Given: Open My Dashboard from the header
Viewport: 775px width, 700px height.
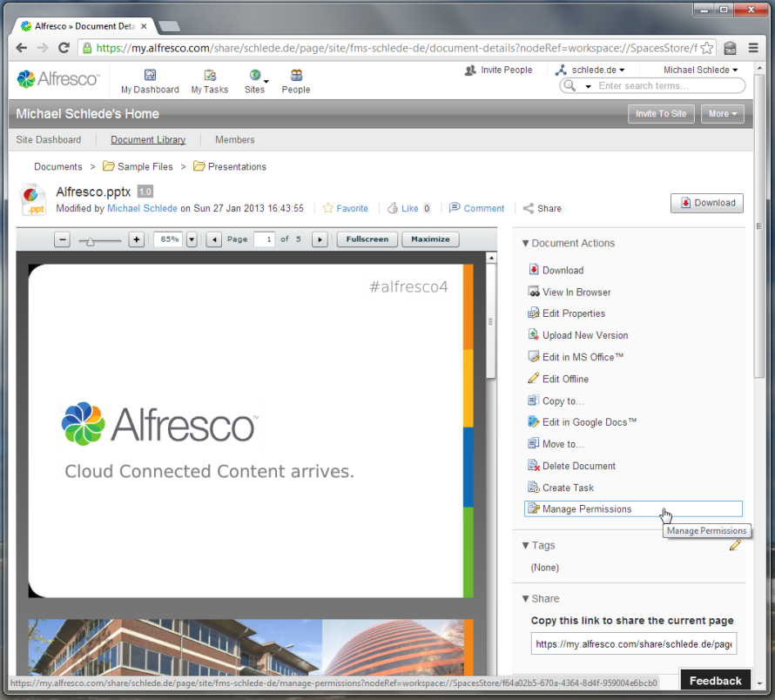Looking at the screenshot, I should pos(150,82).
